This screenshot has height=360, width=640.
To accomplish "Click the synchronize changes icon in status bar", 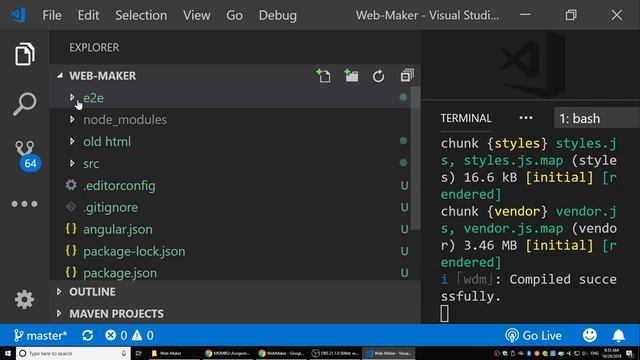I will pyautogui.click(x=87, y=336).
